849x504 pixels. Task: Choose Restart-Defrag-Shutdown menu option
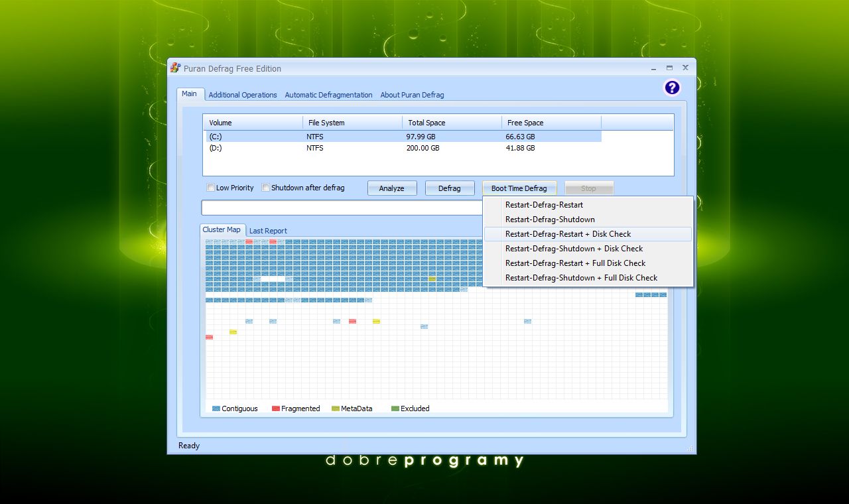tap(588, 220)
